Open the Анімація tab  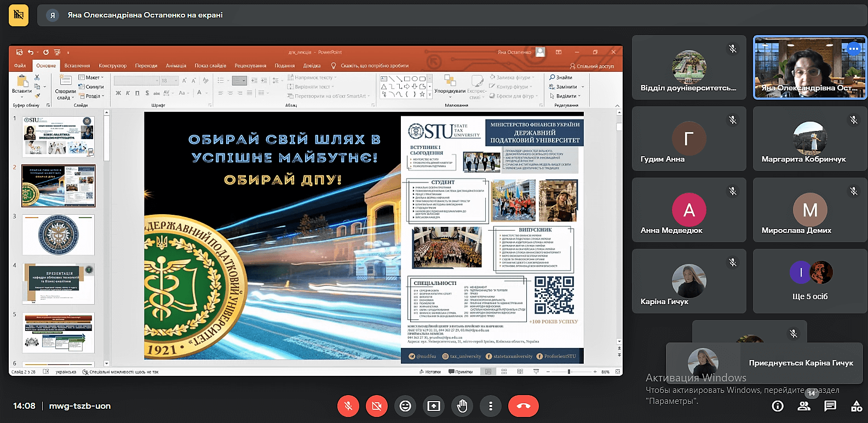(176, 66)
